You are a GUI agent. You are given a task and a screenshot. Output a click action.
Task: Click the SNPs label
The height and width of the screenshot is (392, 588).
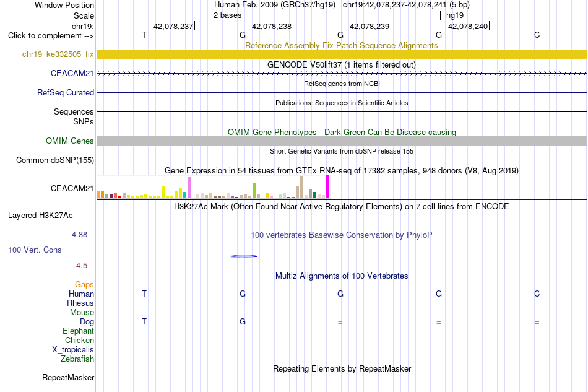84,122
